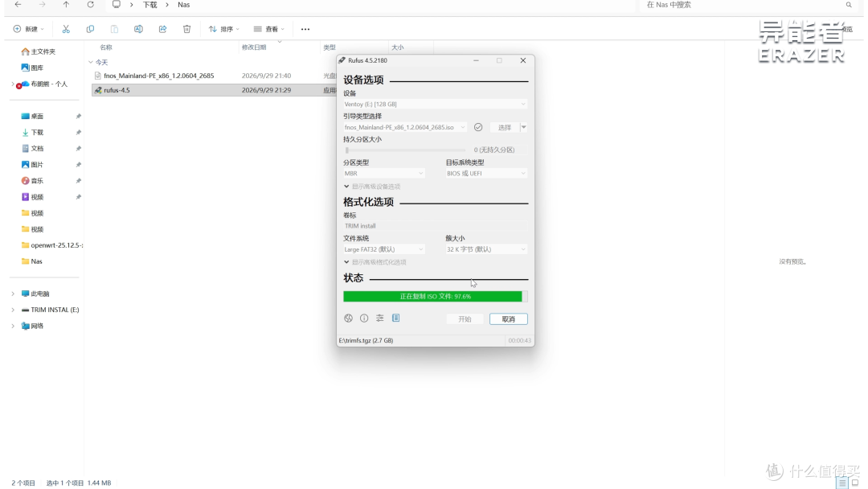
Task: Click the Delete trash can icon
Action: click(186, 29)
